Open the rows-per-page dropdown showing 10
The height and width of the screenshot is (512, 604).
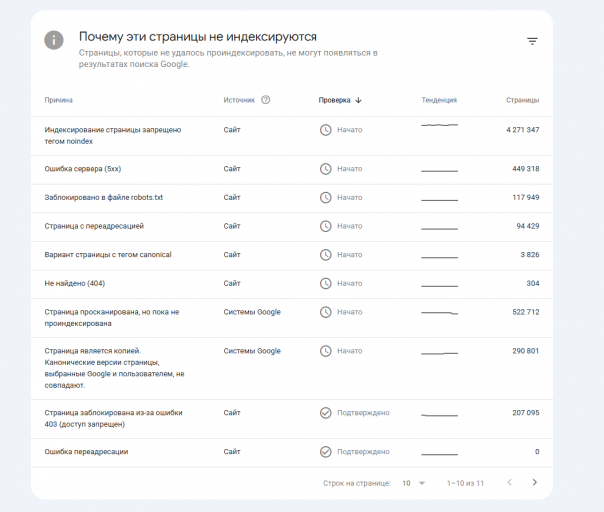point(413,483)
